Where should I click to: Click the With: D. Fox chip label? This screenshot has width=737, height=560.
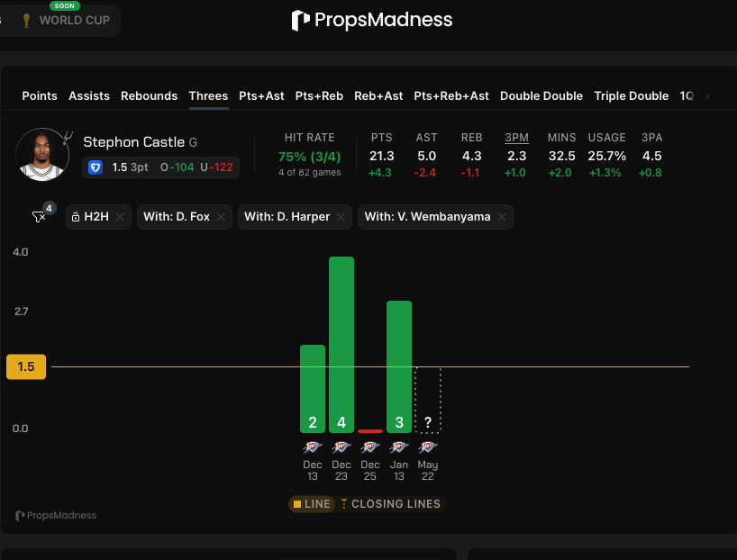177,217
